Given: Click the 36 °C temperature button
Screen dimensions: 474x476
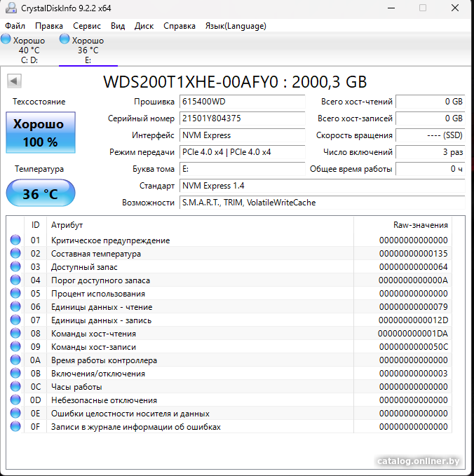Looking at the screenshot, I should point(41,193).
